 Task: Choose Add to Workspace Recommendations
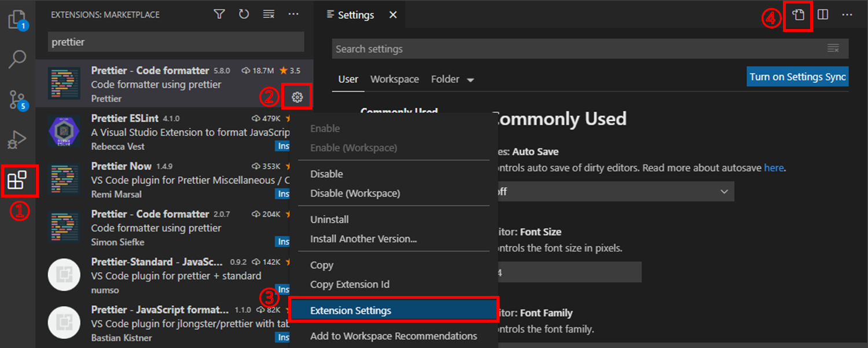tap(393, 336)
